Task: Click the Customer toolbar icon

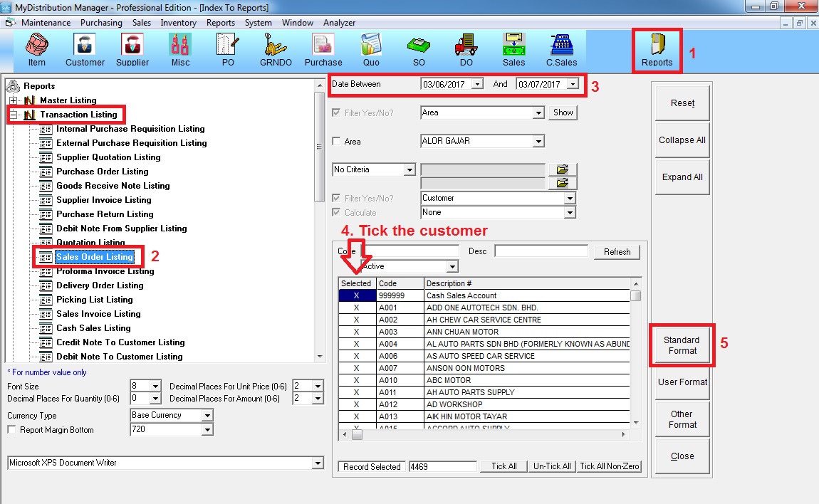Action: [85, 50]
